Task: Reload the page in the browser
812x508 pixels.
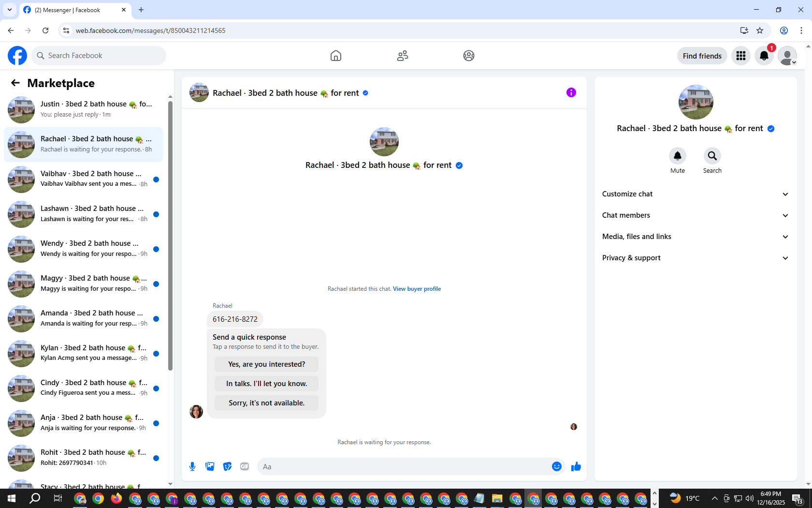Action: click(45, 30)
